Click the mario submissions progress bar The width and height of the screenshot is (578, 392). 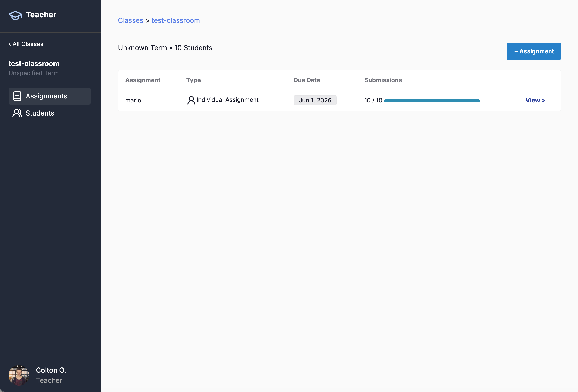(432, 101)
